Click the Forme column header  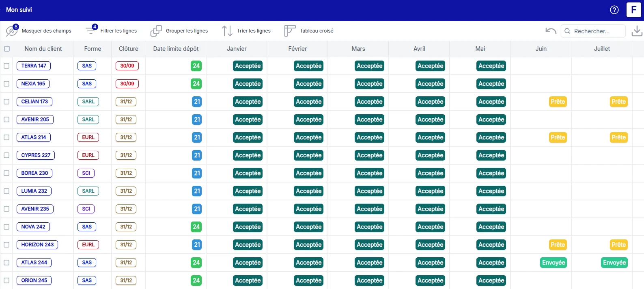click(x=93, y=49)
